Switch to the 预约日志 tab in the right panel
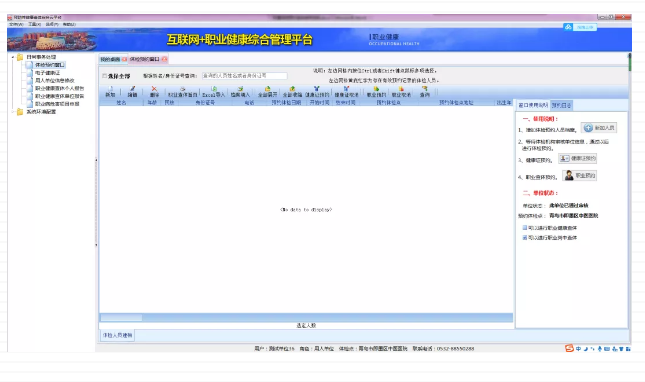The image size is (645, 382). pos(561,105)
